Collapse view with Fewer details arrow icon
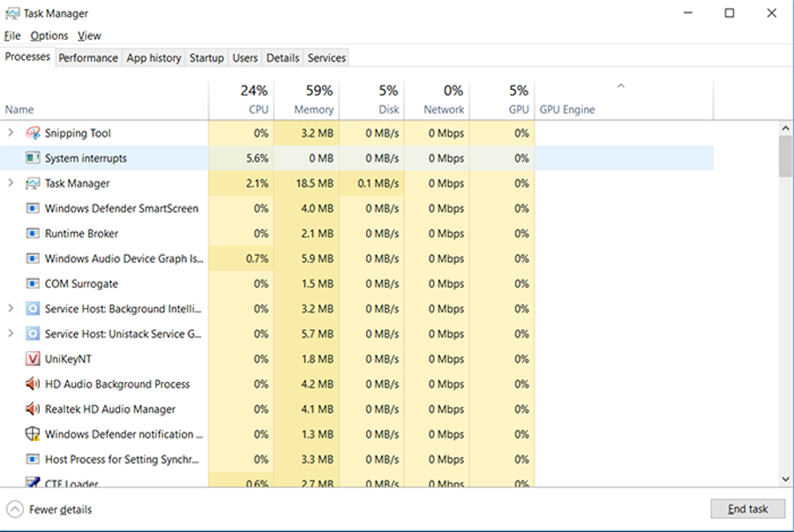The image size is (794, 532). pos(15,509)
